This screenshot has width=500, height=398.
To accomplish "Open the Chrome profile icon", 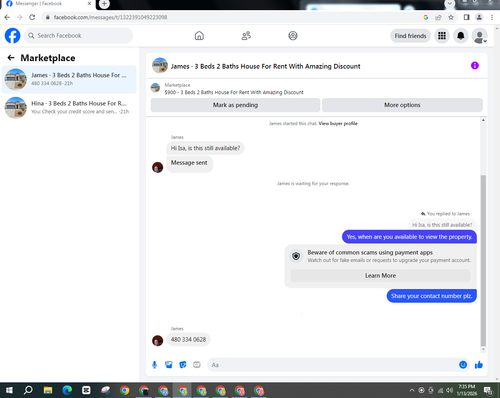I will click(x=479, y=17).
